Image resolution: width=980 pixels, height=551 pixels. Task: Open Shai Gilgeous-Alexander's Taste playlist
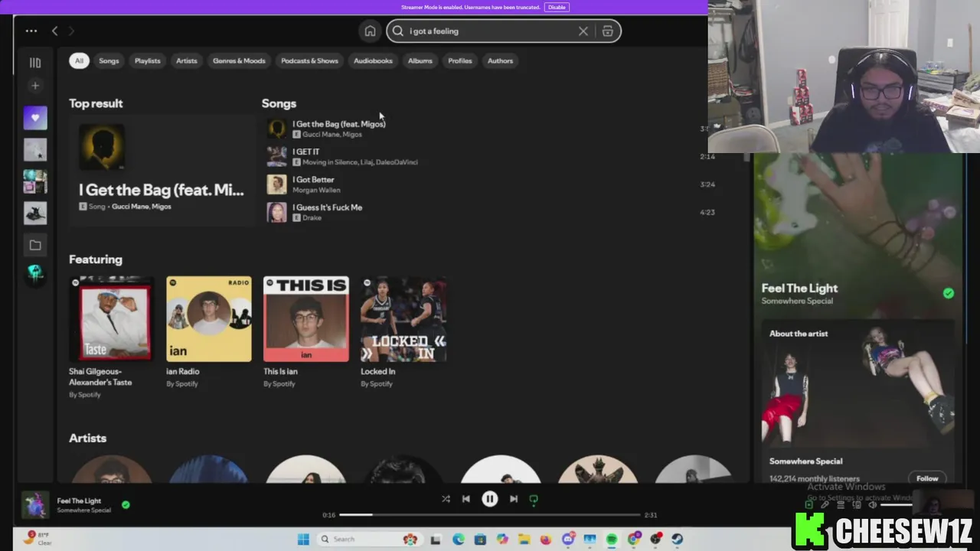coord(112,337)
